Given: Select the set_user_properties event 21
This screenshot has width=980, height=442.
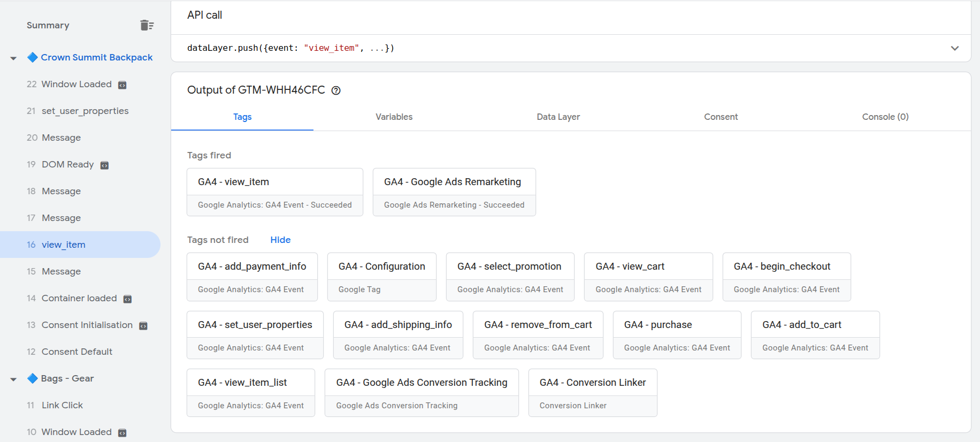Looking at the screenshot, I should (x=85, y=111).
